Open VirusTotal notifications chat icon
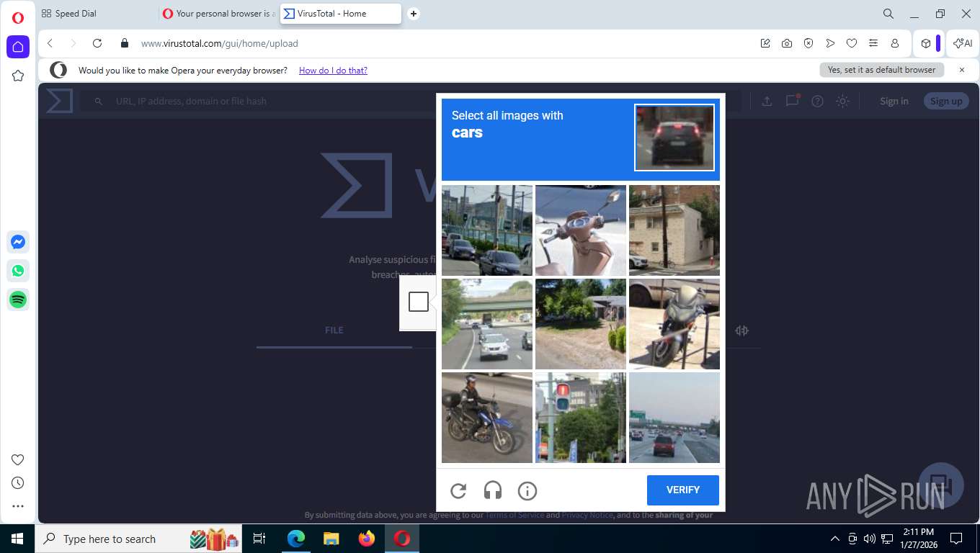Viewport: 980px width, 553px height. click(x=792, y=101)
